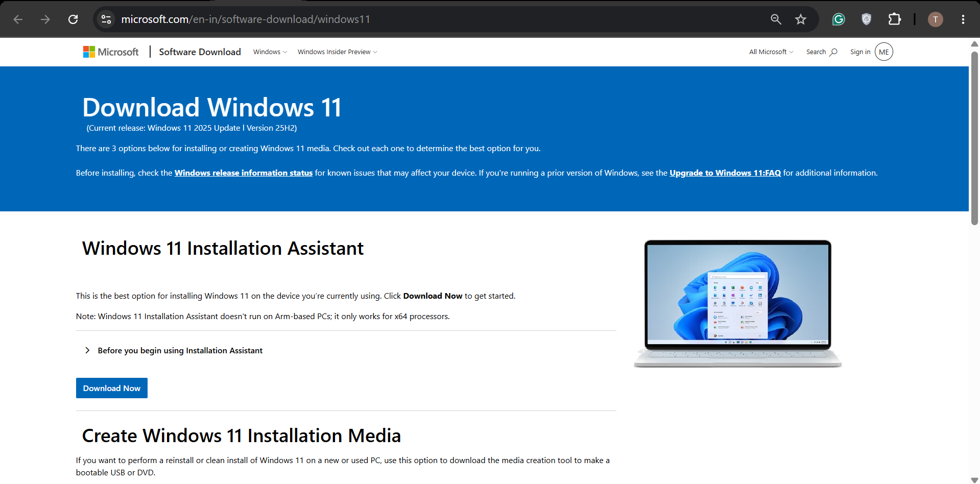The image size is (980, 484).
Task: Click the Create Windows 11 Installation Media heading
Action: (x=241, y=435)
